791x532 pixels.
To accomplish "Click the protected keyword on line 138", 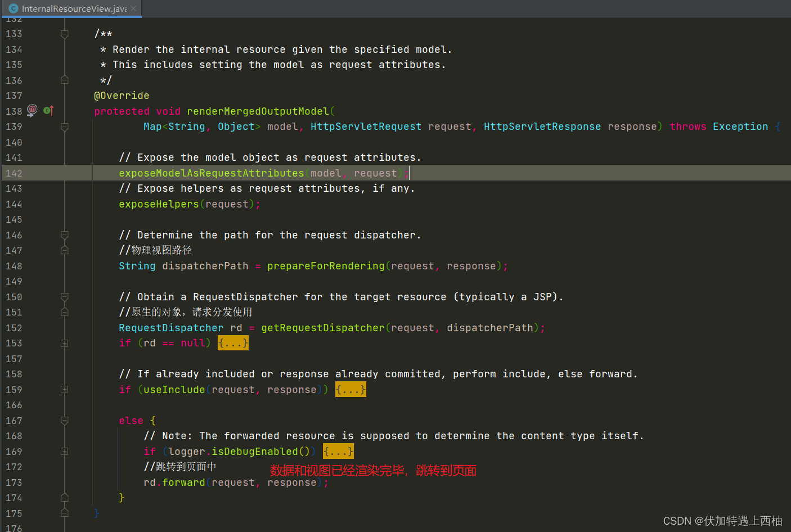I will click(122, 111).
